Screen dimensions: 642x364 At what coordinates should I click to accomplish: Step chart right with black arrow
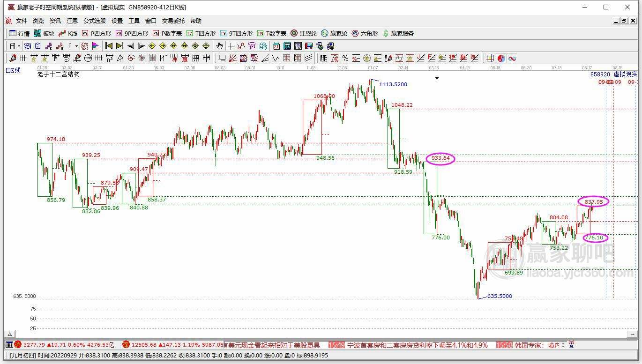tap(142, 46)
